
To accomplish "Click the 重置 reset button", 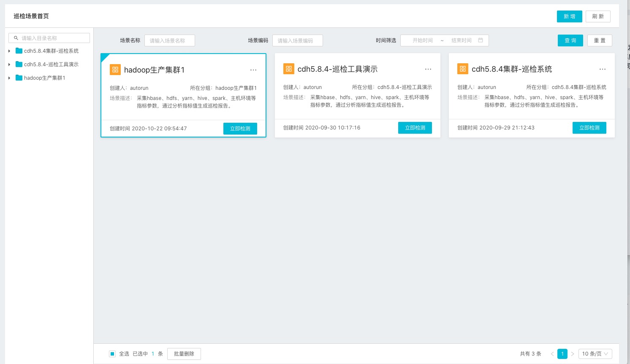I will click(600, 40).
